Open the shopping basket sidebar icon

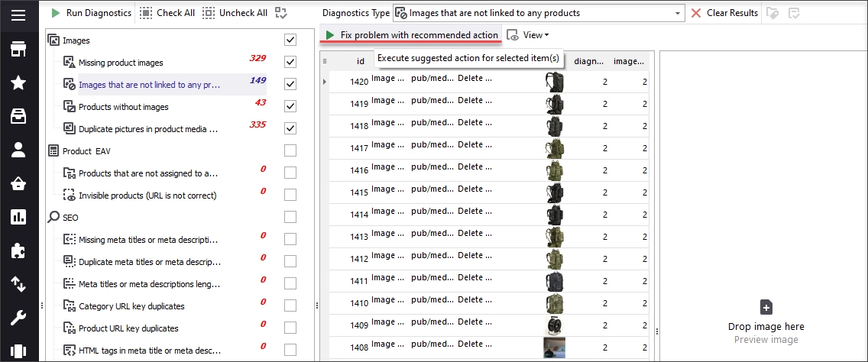tap(18, 184)
